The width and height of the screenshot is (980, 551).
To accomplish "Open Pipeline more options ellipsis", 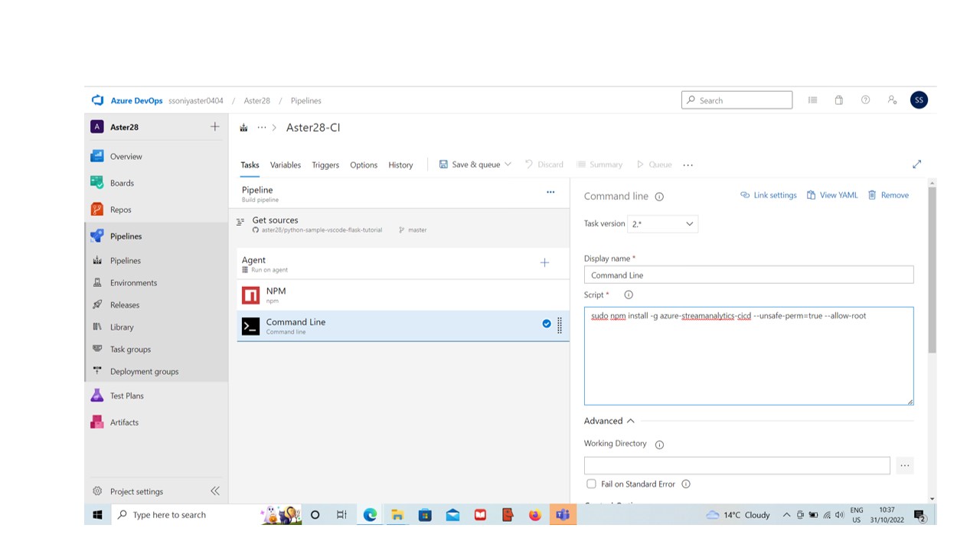I will 550,192.
